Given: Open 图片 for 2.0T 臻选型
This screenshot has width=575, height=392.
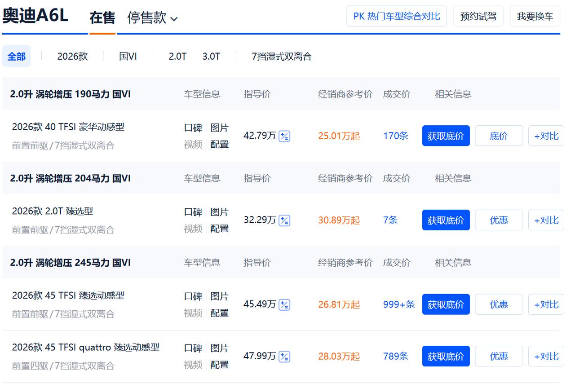Looking at the screenshot, I should point(220,212).
